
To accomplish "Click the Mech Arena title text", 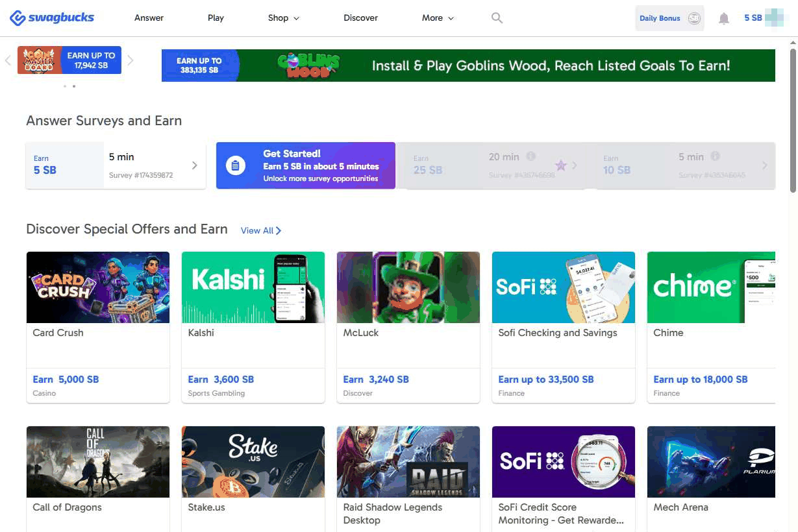I will tap(680, 507).
